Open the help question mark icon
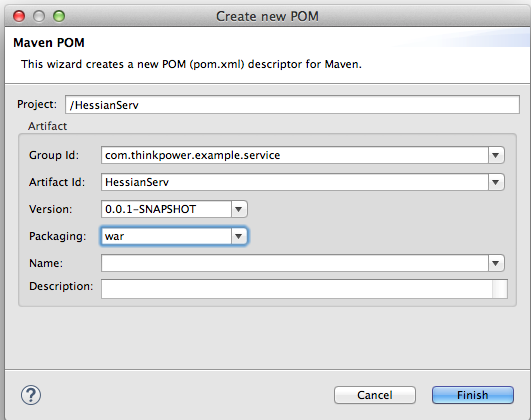The width and height of the screenshot is (531, 420). (x=31, y=395)
